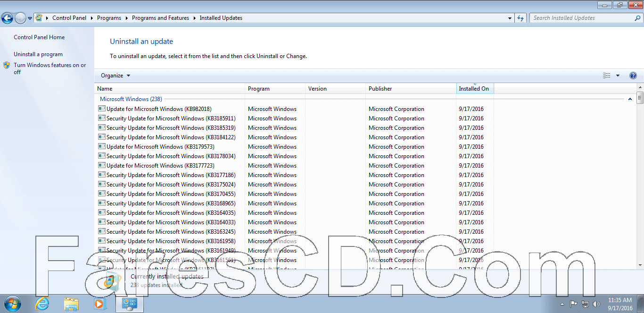This screenshot has height=313, width=644.
Task: Select update icon for KB3178034
Action: coord(101,156)
